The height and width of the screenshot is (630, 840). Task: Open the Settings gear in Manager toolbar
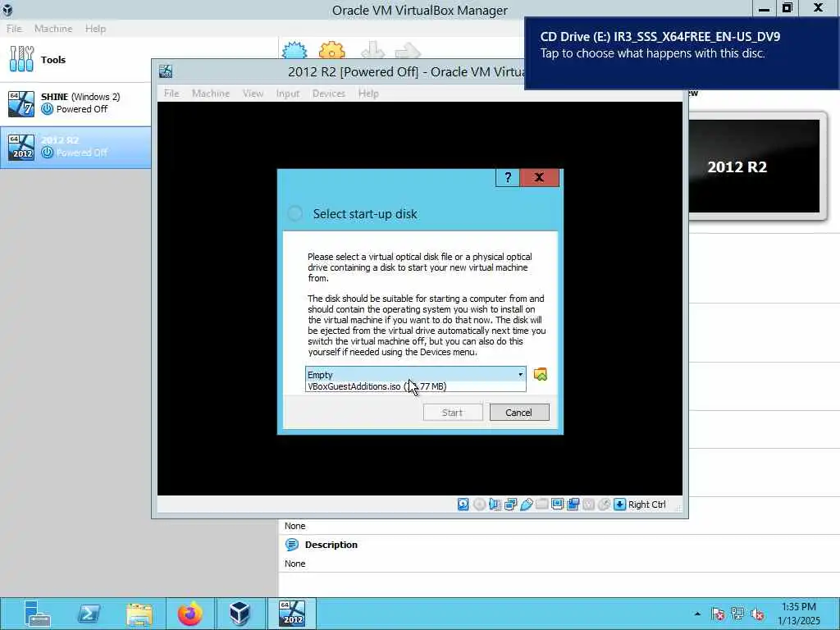331,50
